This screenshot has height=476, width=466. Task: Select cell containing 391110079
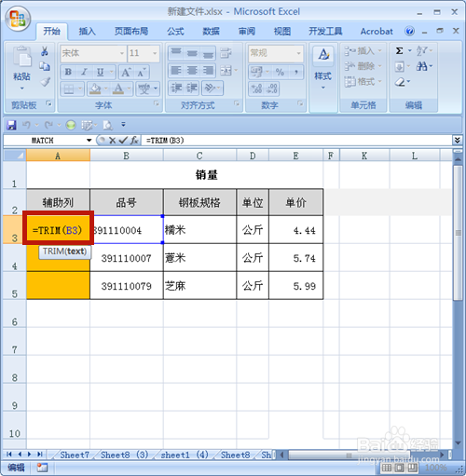[127, 286]
